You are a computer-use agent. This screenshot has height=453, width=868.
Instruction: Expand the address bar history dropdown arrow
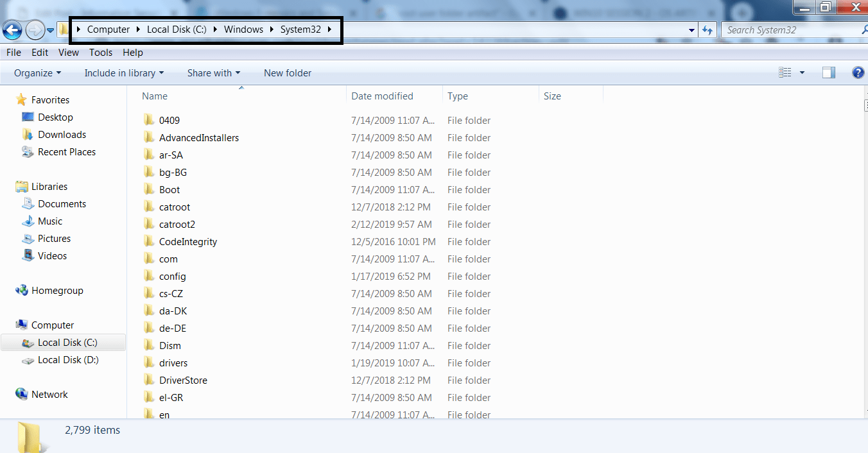click(691, 30)
